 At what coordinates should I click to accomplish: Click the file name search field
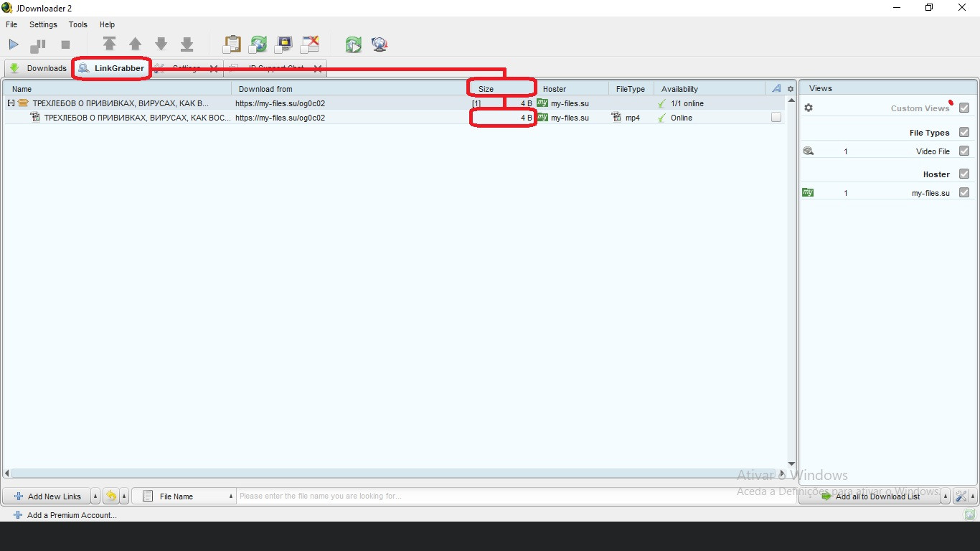(x=515, y=496)
